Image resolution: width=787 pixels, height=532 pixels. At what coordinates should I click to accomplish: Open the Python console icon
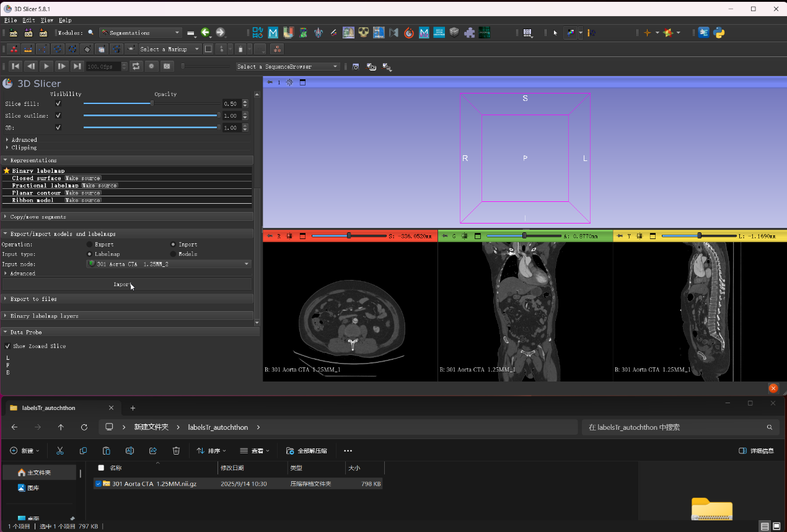click(x=719, y=33)
